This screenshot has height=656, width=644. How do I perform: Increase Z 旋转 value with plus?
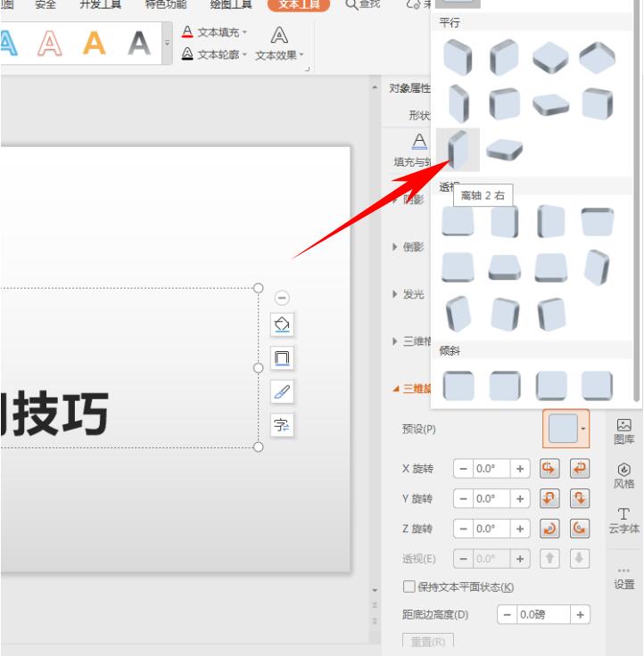(520, 529)
